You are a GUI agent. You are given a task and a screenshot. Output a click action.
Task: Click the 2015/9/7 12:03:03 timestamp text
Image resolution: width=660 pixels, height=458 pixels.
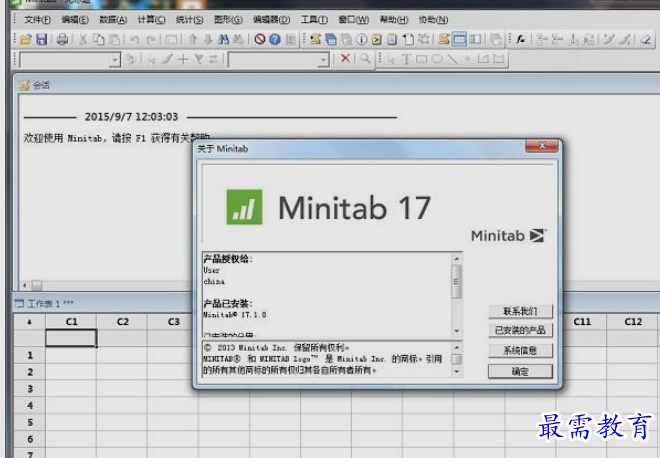(131, 117)
